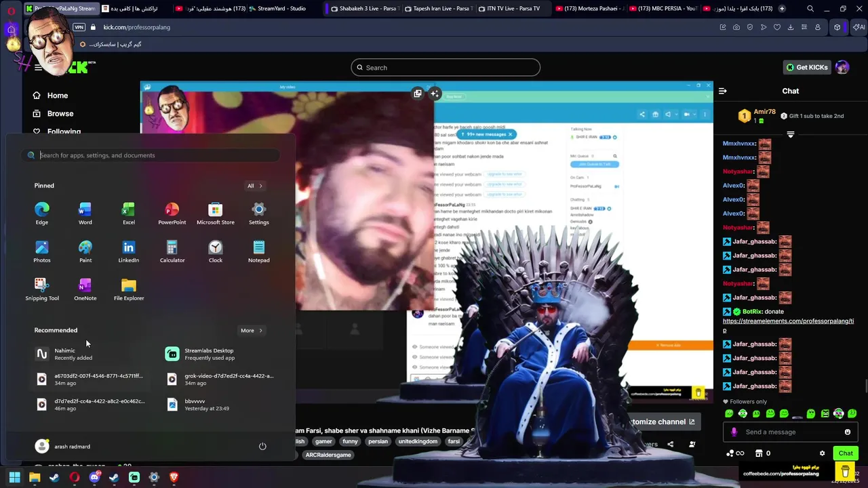Open browser downloads icon
868x488 pixels.
[791, 27]
